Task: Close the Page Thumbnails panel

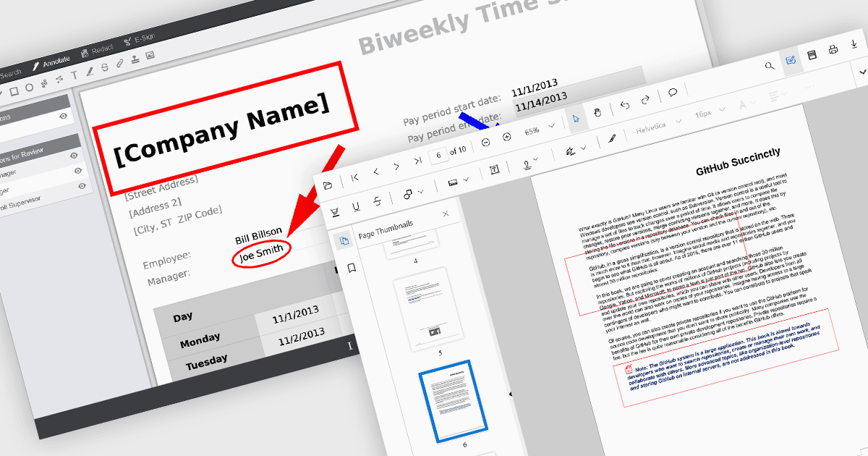Action: [446, 214]
